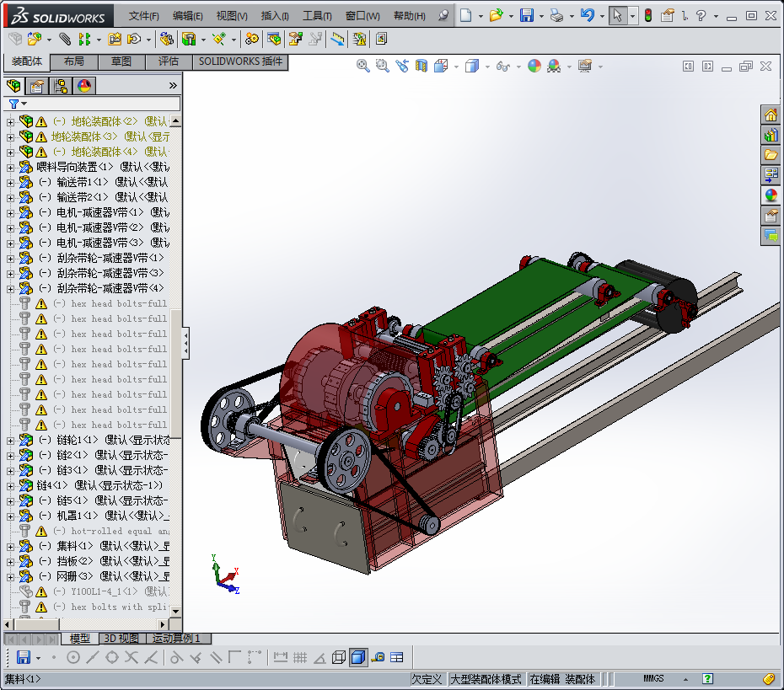The height and width of the screenshot is (690, 784).
Task: Switch to the SOLIDWORKS 插件 tab
Action: 240,62
